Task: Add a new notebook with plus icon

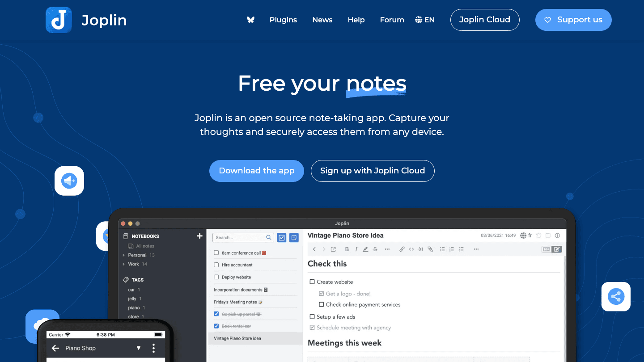Action: tap(199, 236)
